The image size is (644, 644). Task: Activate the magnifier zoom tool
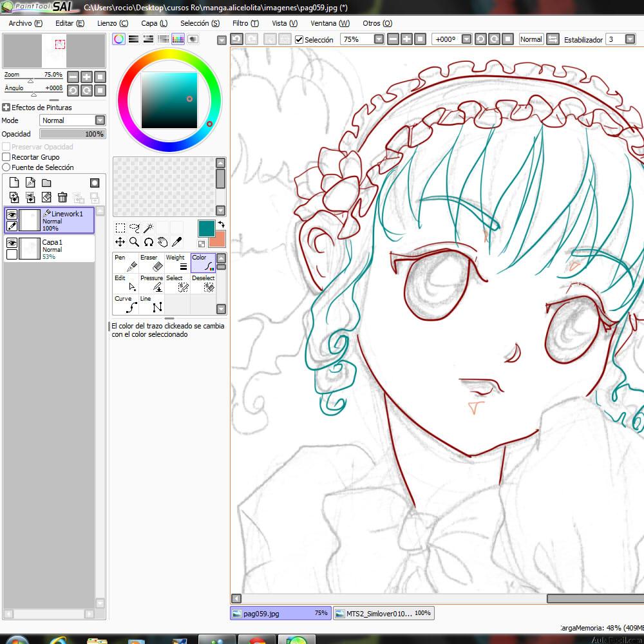tap(135, 242)
